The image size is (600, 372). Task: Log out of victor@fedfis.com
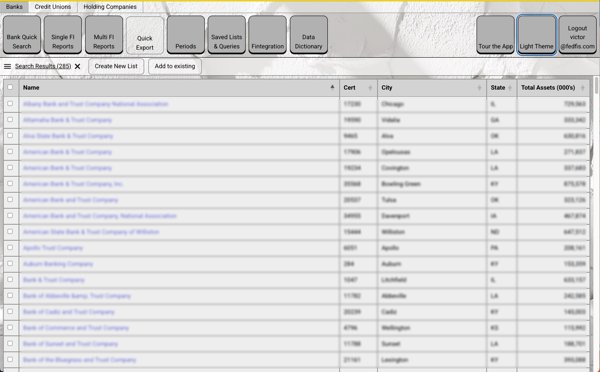(x=577, y=35)
